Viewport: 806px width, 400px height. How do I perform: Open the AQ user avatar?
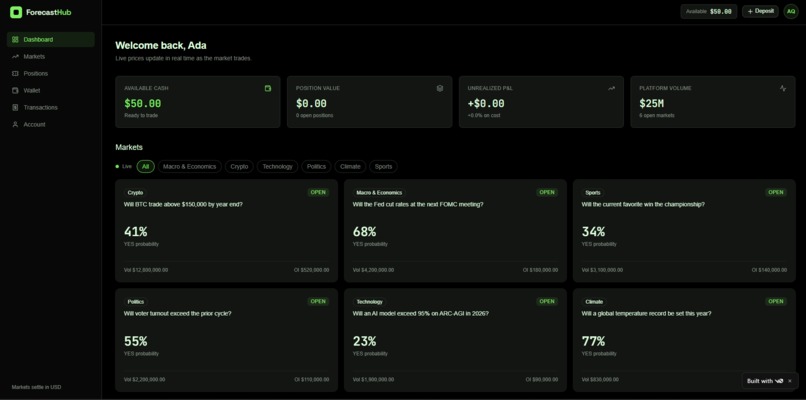coord(791,11)
